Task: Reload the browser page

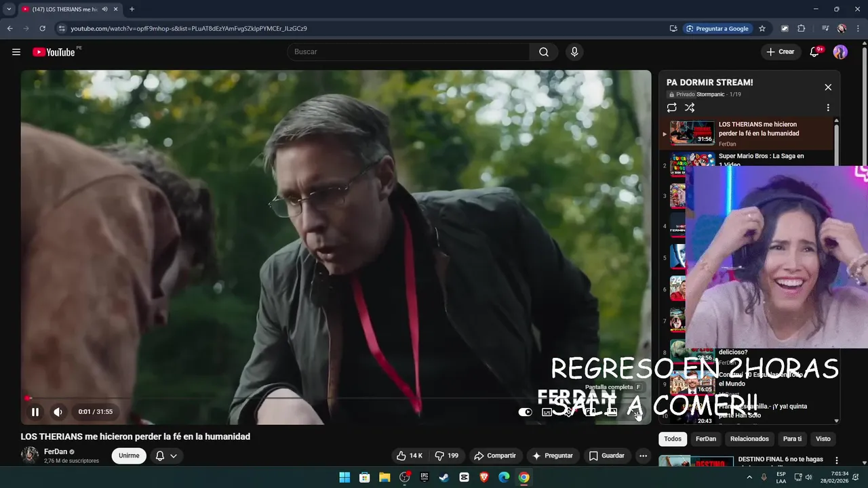Action: [x=42, y=28]
